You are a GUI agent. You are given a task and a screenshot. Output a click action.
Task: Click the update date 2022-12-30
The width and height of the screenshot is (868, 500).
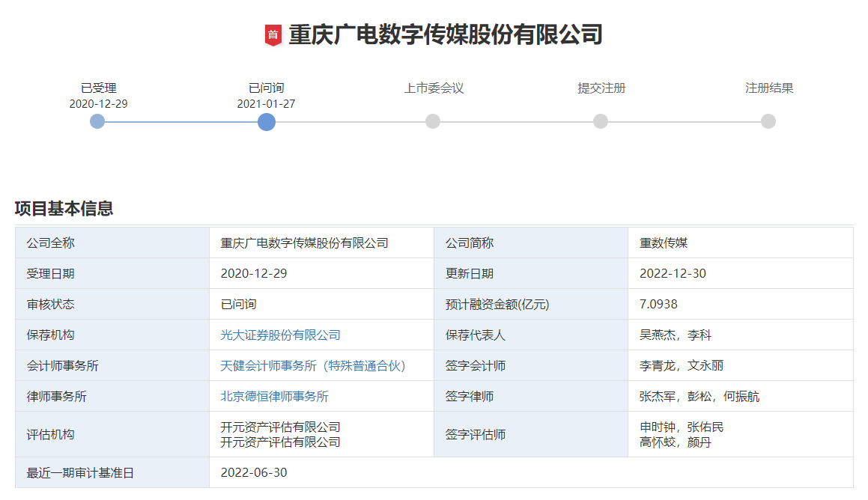(673, 274)
